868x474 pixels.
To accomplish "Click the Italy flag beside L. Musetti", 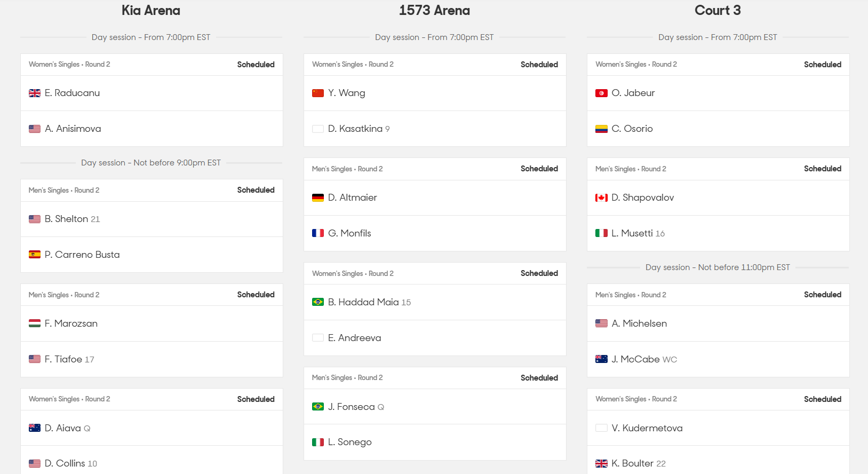I will (x=601, y=233).
